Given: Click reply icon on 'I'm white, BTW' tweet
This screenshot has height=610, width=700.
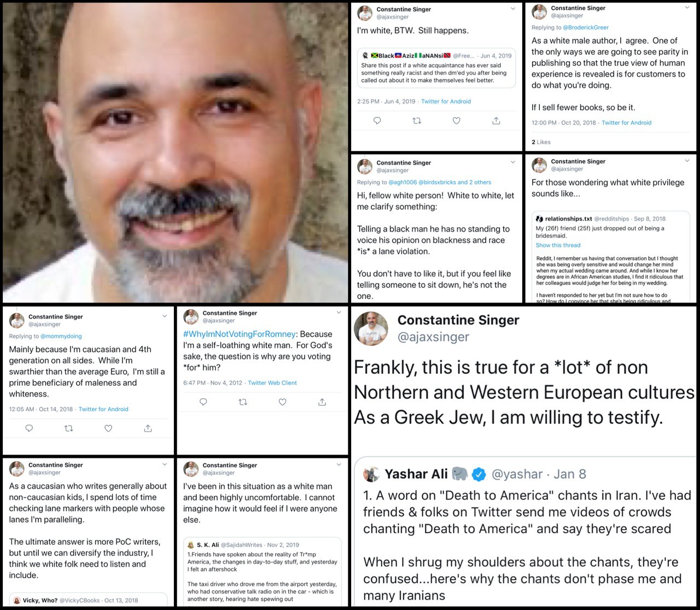Looking at the screenshot, I should (x=377, y=120).
